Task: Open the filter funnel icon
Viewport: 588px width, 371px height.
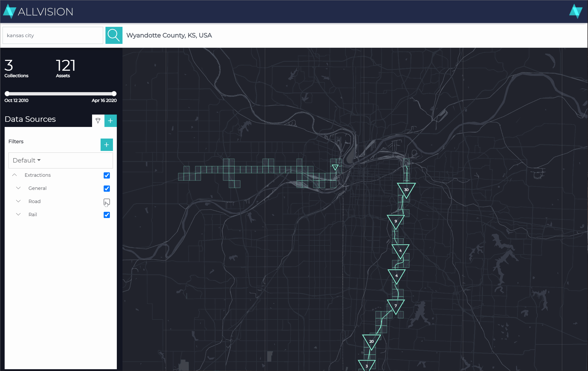Action: [x=98, y=121]
